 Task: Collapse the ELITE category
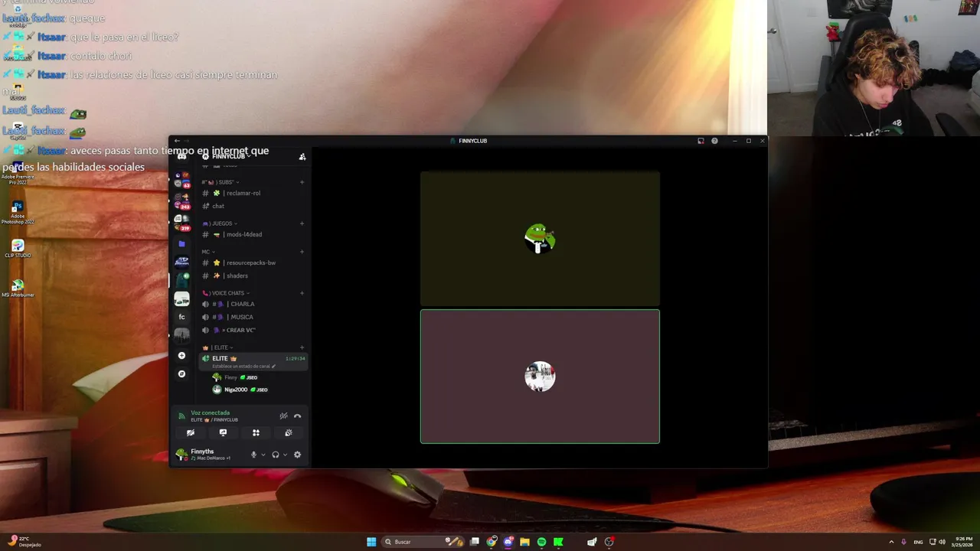pos(217,347)
